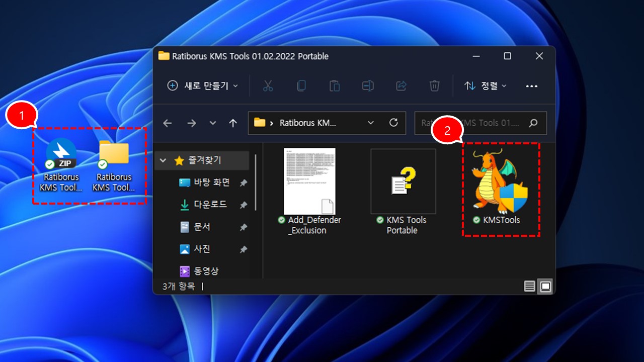Switch to large icons view
Screen dimensions: 644x362
pyautogui.click(x=545, y=287)
